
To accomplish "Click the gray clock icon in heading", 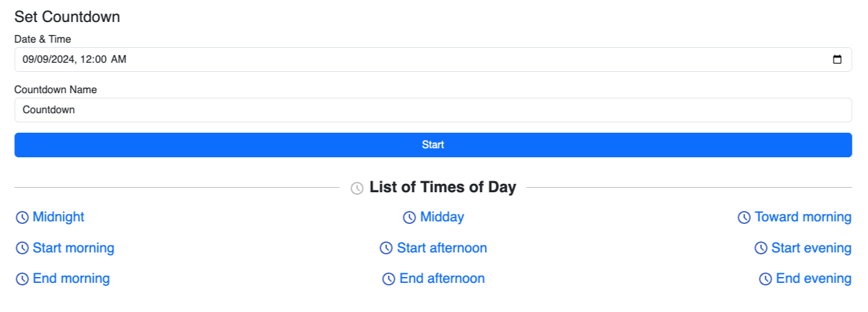I will click(x=357, y=188).
